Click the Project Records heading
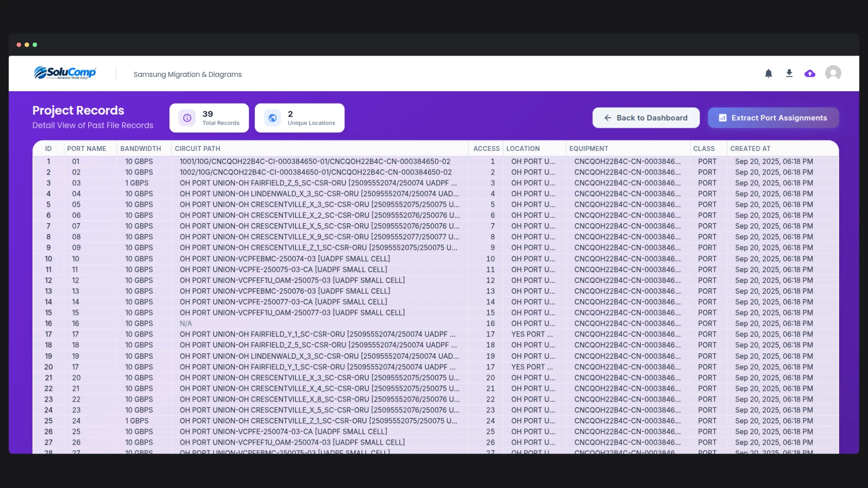This screenshot has height=488, width=868. pyautogui.click(x=78, y=111)
